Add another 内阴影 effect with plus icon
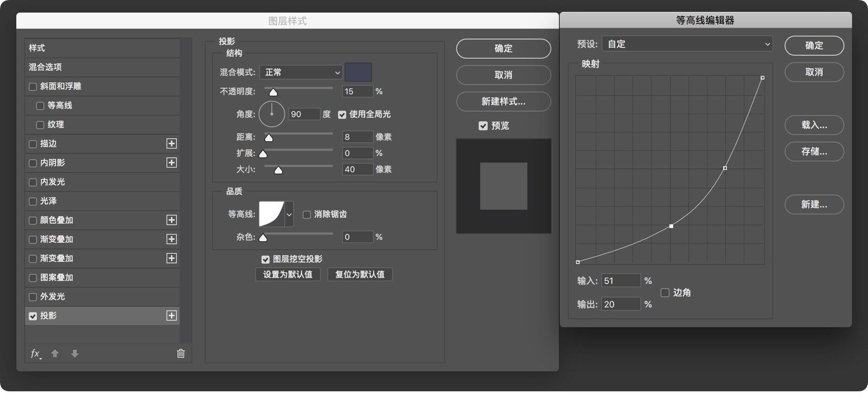The height and width of the screenshot is (413, 868). [x=171, y=163]
